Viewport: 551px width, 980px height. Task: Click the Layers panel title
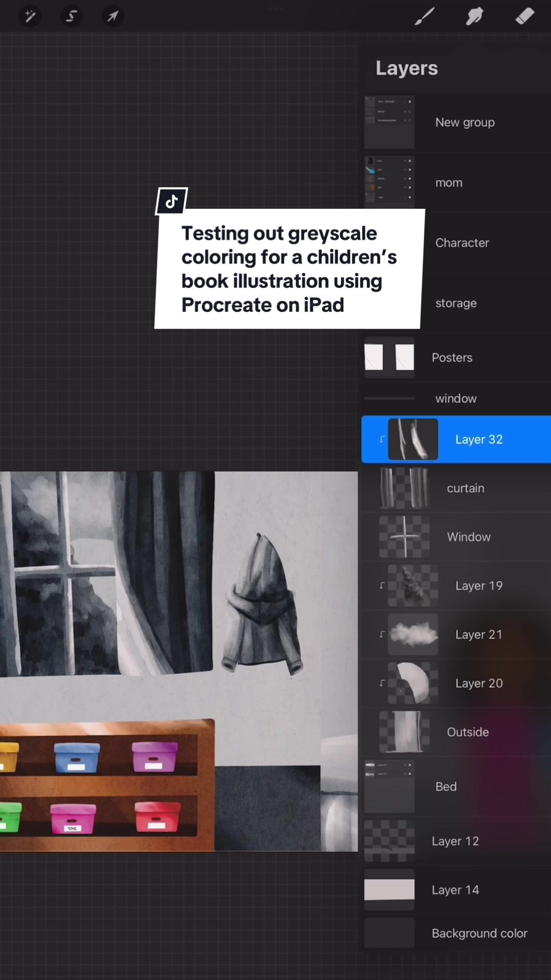coord(407,68)
